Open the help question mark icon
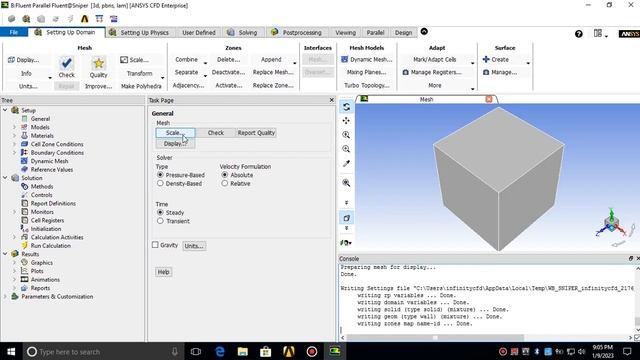 click(x=579, y=34)
